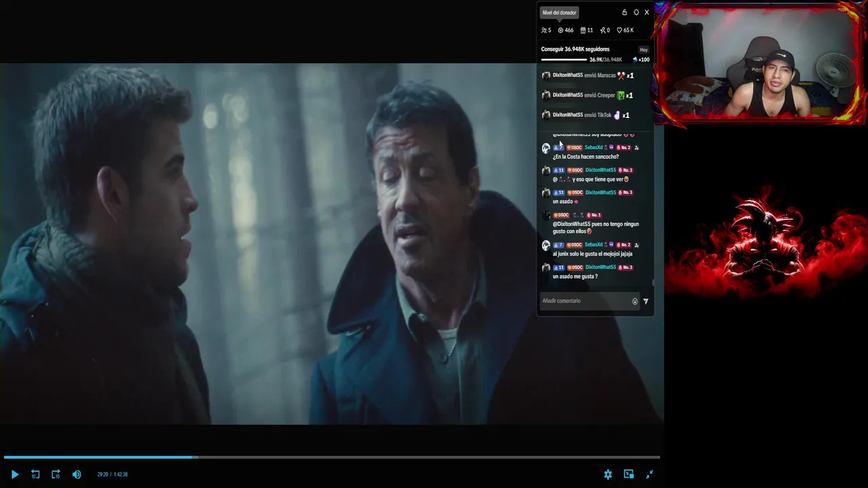Click the Hoy badge on follower goal
The image size is (868, 488).
[644, 49]
